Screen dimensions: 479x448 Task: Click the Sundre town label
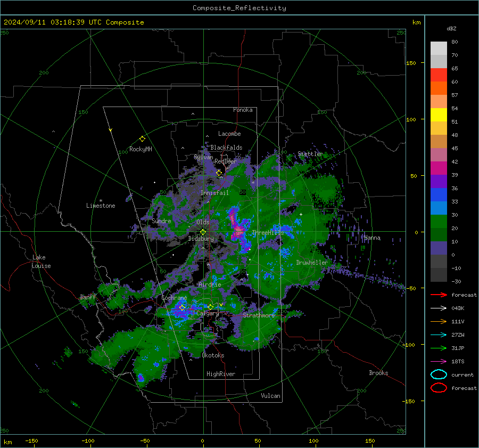click(x=161, y=221)
